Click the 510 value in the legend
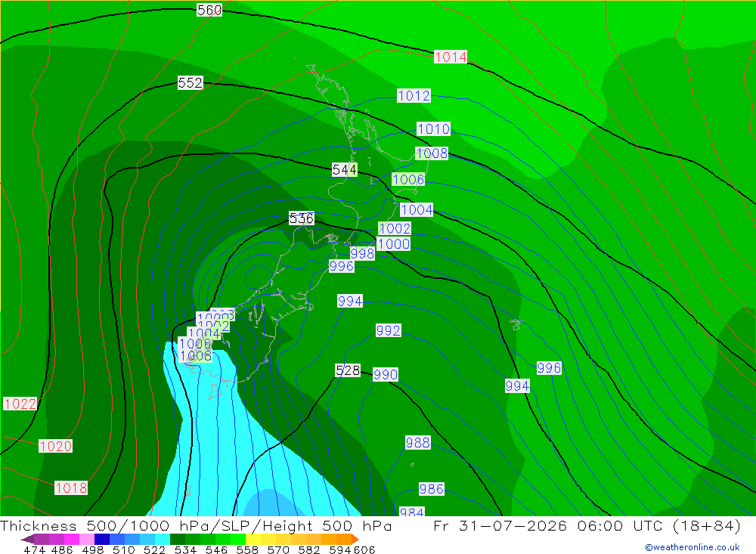Image resolution: width=756 pixels, height=554 pixels. (x=124, y=550)
